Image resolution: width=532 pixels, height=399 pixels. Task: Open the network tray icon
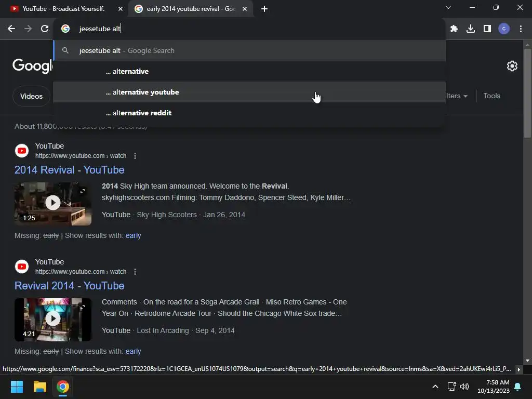tap(451, 387)
